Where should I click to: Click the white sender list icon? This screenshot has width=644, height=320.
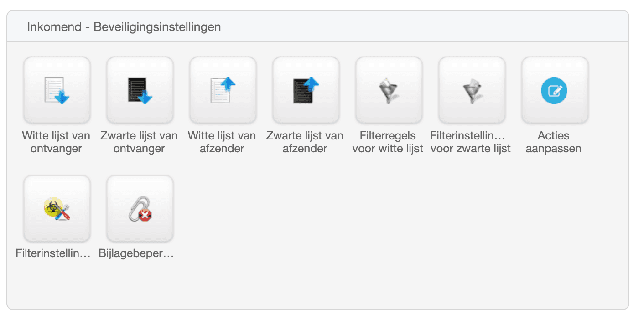point(223,90)
